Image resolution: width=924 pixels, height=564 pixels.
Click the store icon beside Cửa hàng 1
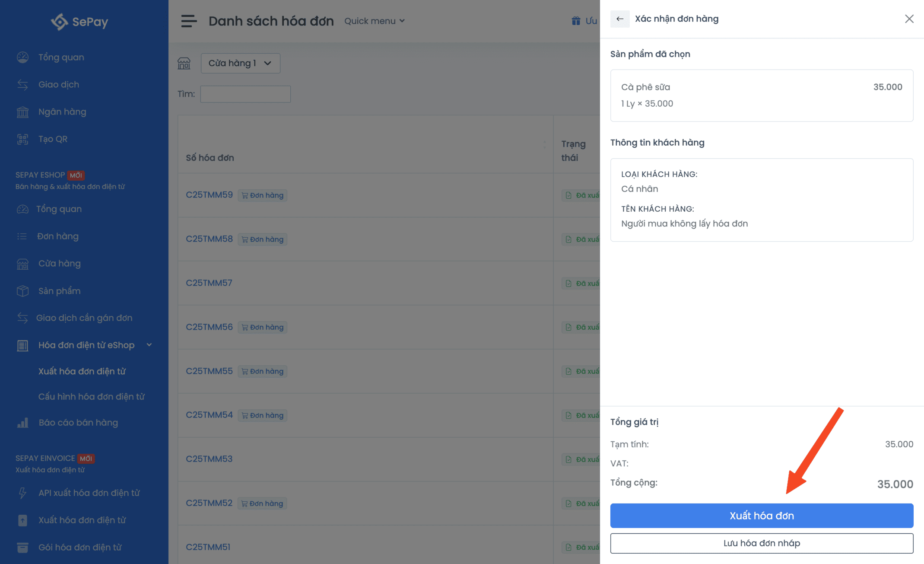184,64
